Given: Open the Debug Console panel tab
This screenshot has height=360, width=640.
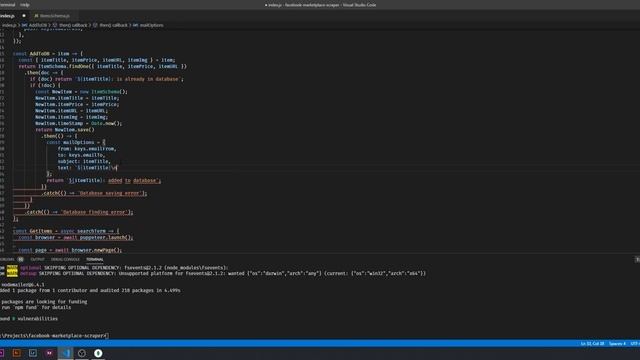Looking at the screenshot, I should tap(65, 259).
